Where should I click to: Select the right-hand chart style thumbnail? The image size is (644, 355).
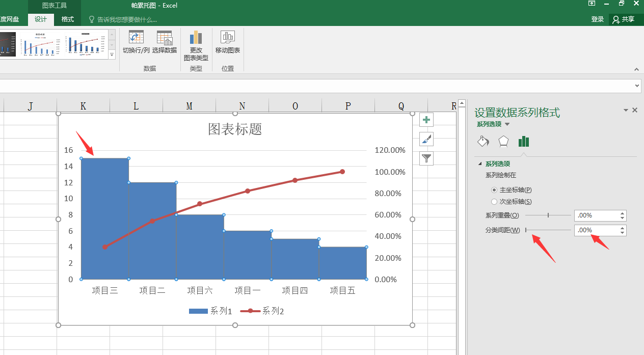tap(85, 44)
